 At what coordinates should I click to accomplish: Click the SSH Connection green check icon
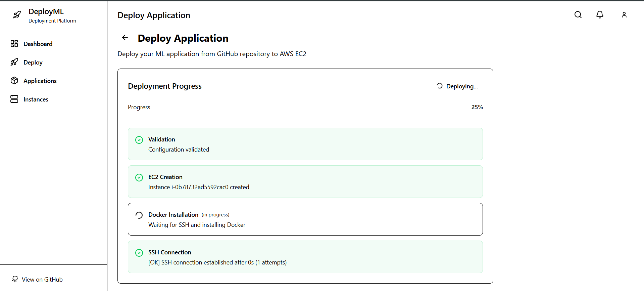[x=139, y=253]
